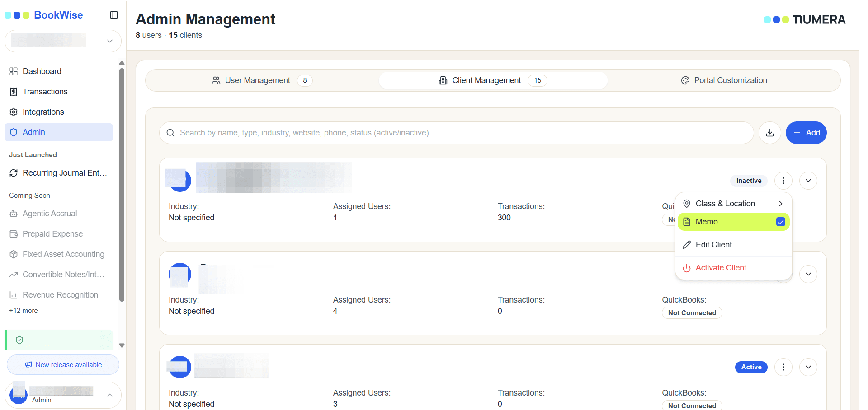Click the sidebar scrollbar down arrow
This screenshot has height=410, width=868.
point(122,345)
